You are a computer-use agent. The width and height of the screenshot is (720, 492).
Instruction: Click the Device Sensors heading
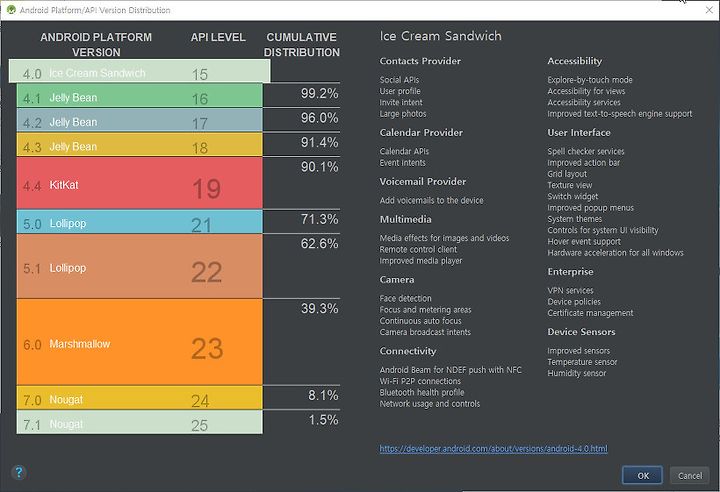tap(581, 332)
